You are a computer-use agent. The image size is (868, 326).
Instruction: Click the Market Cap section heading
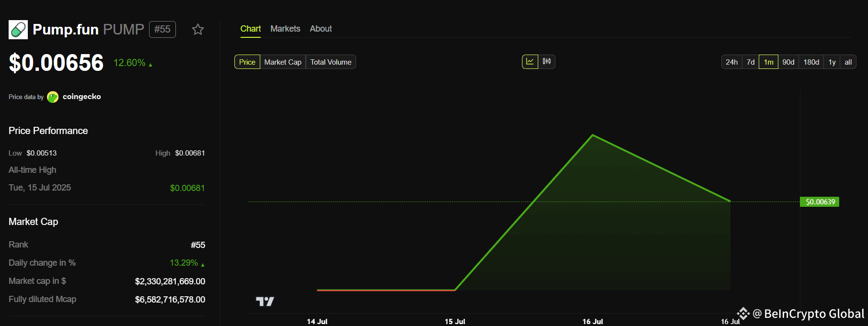coord(34,222)
